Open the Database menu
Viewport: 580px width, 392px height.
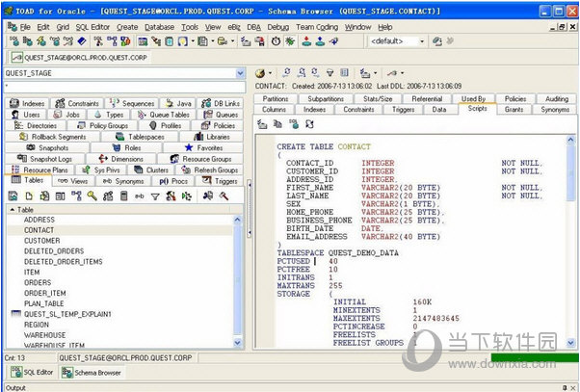(159, 27)
